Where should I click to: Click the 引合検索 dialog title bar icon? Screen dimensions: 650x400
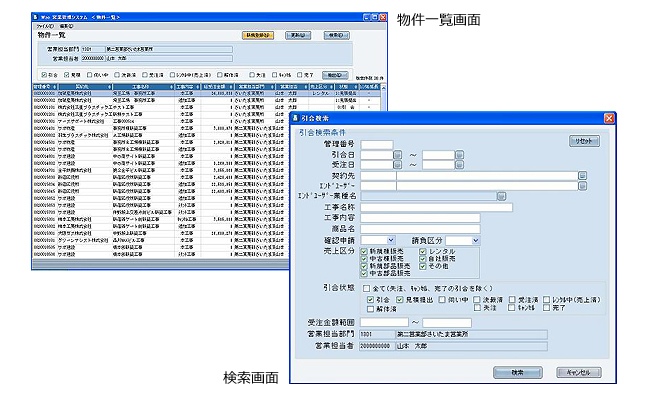click(297, 119)
